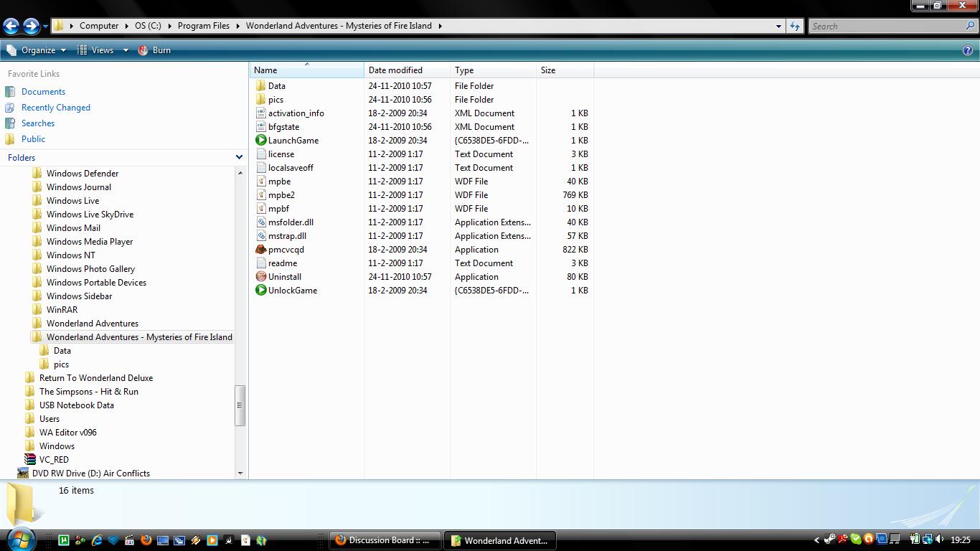Click the Views toolbar button
Image resolution: width=980 pixels, height=551 pixels.
(95, 50)
